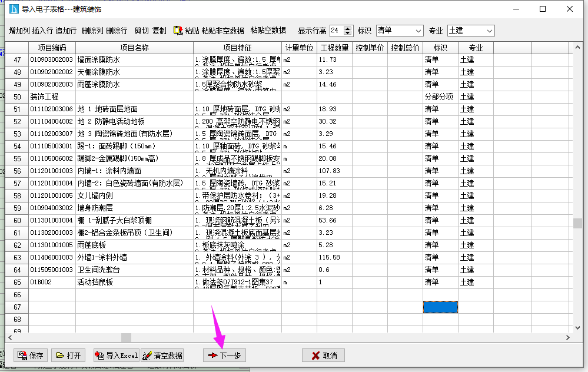Open the 专业 dropdown showing 土建
Viewport: 588px width, 372px height.
point(471,31)
